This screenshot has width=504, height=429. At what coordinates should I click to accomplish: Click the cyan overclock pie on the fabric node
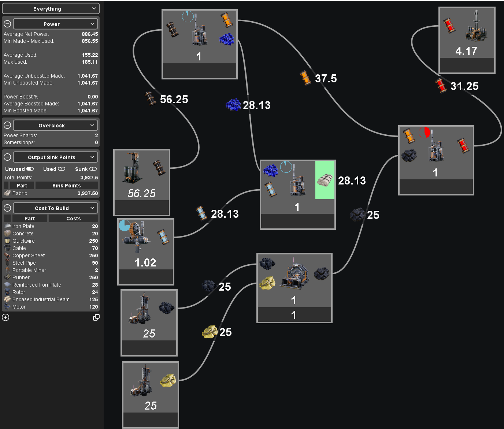coord(286,167)
